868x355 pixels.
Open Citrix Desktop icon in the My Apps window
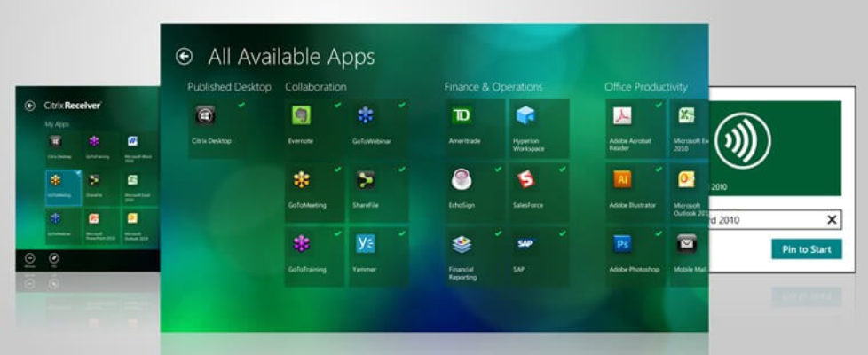coord(55,141)
